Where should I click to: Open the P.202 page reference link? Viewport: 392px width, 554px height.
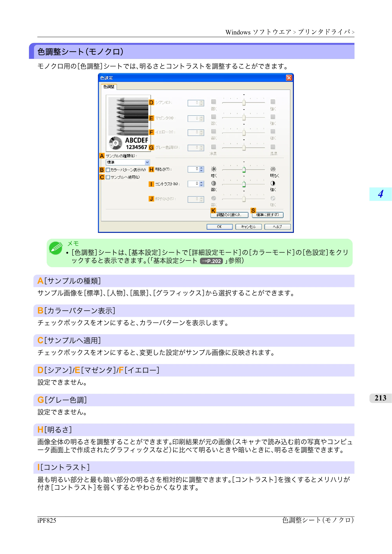pos(211,261)
